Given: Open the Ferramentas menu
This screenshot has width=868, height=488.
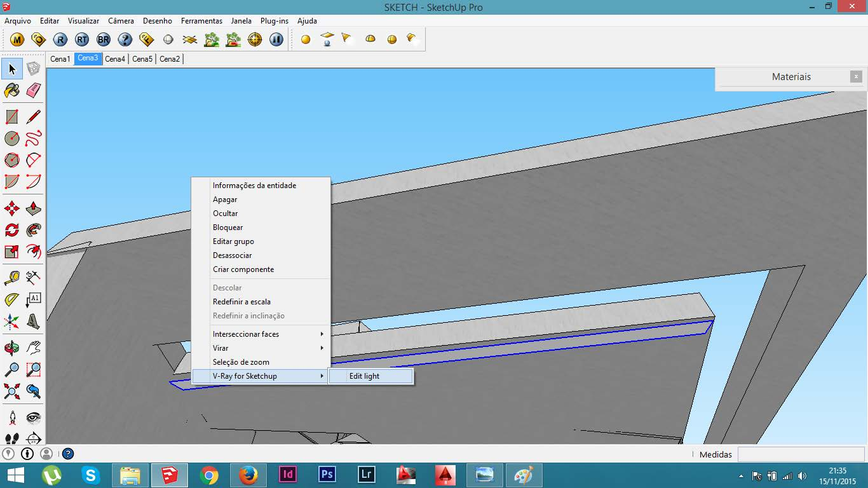Looking at the screenshot, I should [x=201, y=21].
